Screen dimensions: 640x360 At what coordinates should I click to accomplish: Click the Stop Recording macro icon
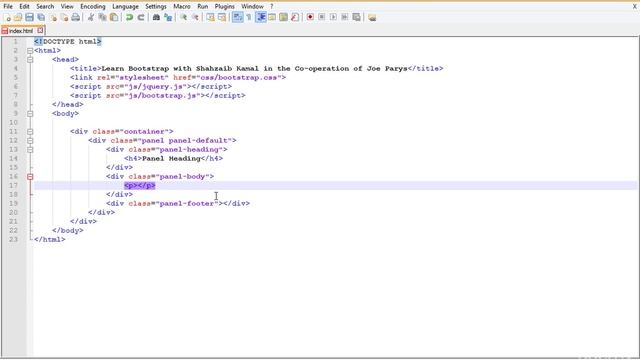pos(322,17)
